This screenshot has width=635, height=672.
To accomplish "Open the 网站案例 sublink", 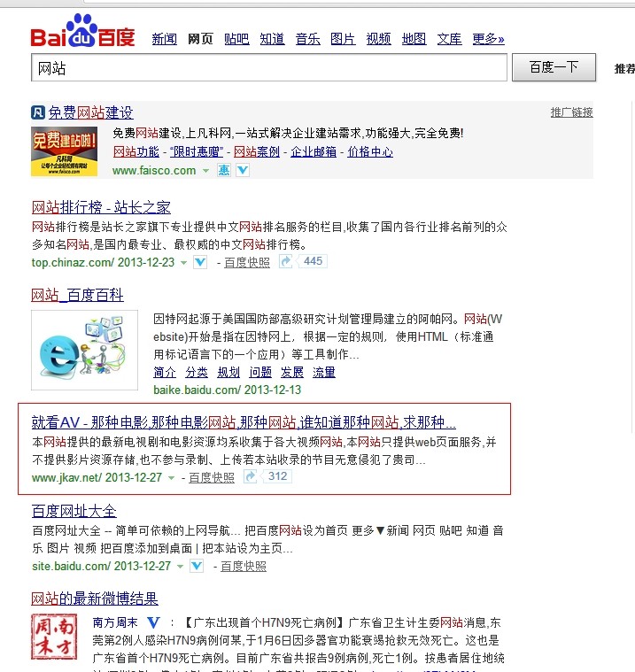I will (257, 151).
